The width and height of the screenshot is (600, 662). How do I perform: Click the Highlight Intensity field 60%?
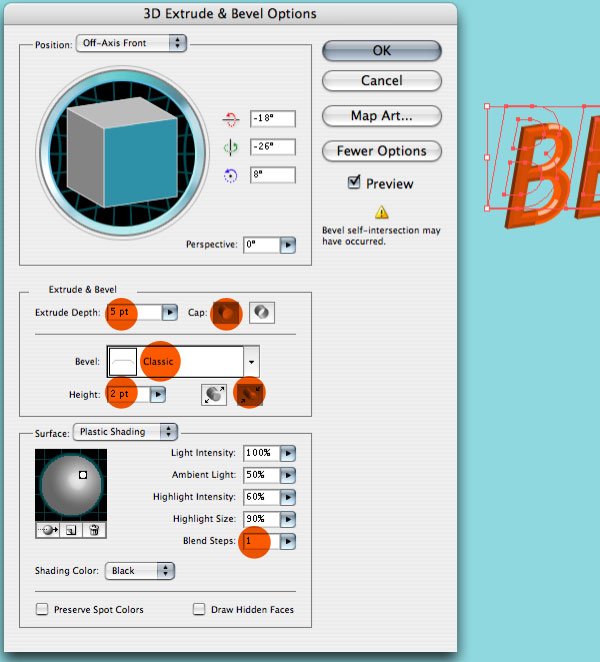[x=262, y=497]
